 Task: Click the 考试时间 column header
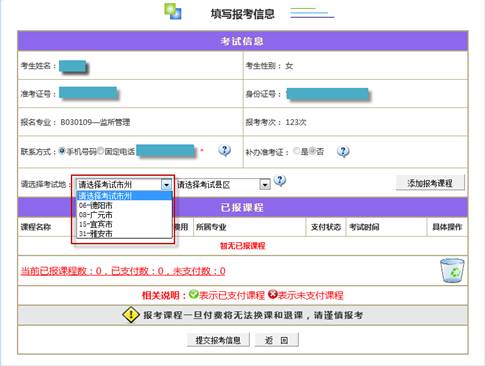point(364,227)
